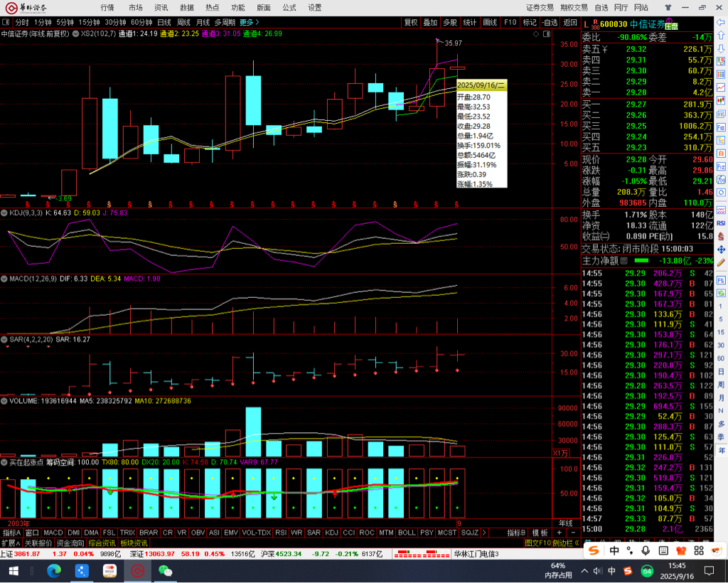Click the 上证 index value 3861.87
Image resolution: width=728 pixels, height=583 pixels.
pyautogui.click(x=27, y=555)
